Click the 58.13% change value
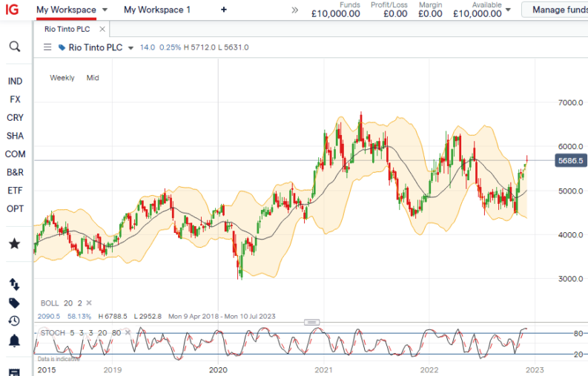This screenshot has height=376, width=588. tap(79, 317)
